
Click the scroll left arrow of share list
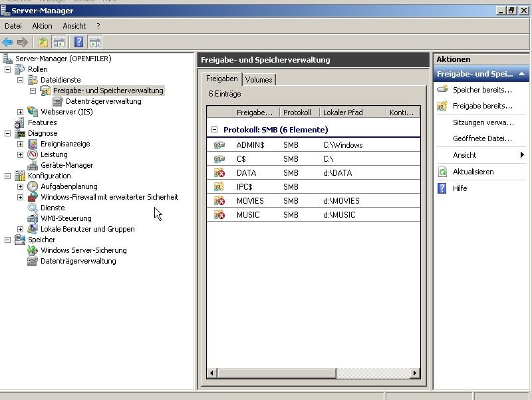(x=212, y=373)
